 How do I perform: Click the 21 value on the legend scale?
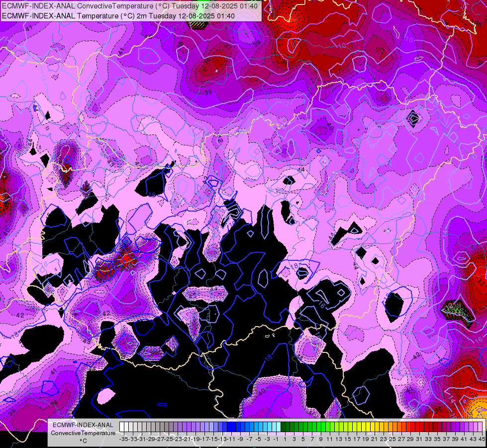(375, 439)
